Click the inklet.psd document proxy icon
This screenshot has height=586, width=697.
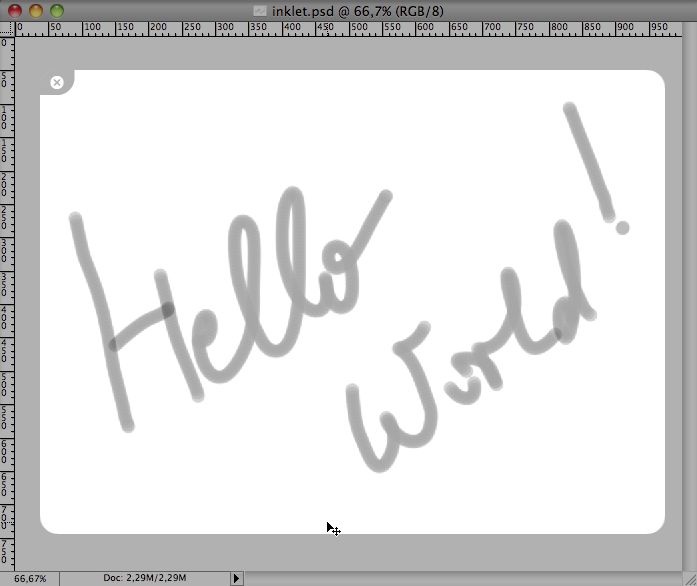pos(260,10)
